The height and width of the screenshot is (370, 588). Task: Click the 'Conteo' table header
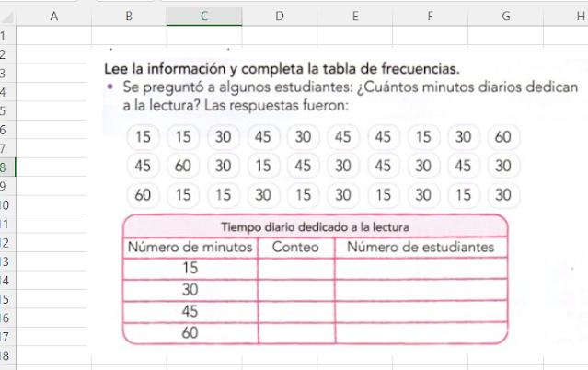295,247
